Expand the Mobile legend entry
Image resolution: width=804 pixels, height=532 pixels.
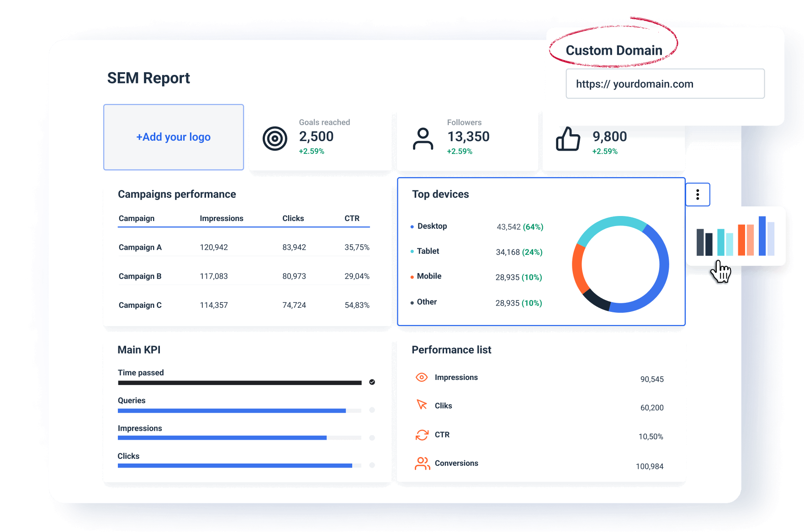pyautogui.click(x=428, y=276)
